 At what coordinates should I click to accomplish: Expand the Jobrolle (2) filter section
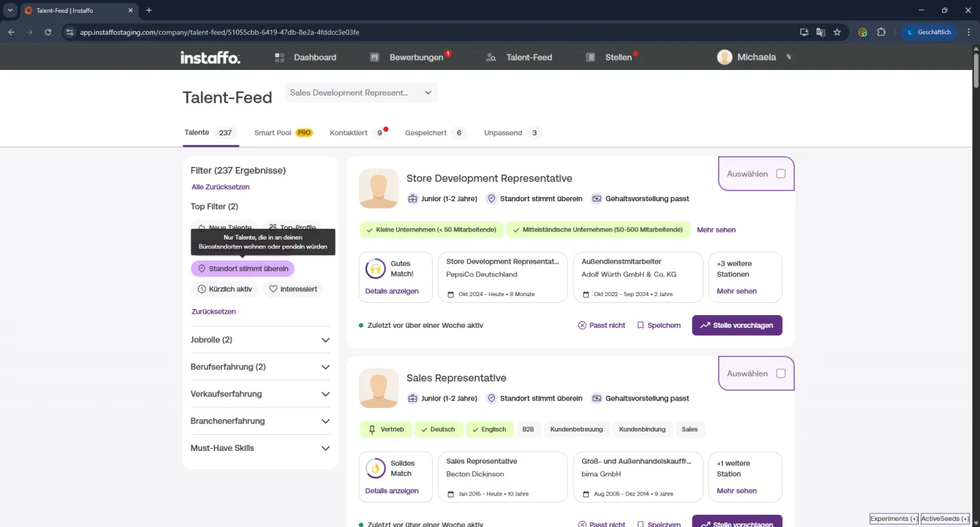pos(260,340)
